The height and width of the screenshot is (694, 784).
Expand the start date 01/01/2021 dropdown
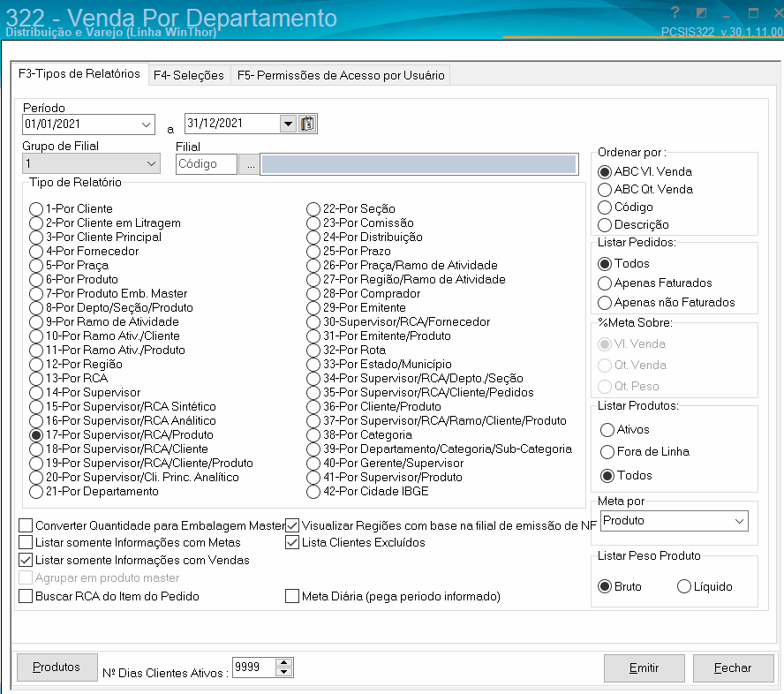(x=146, y=124)
